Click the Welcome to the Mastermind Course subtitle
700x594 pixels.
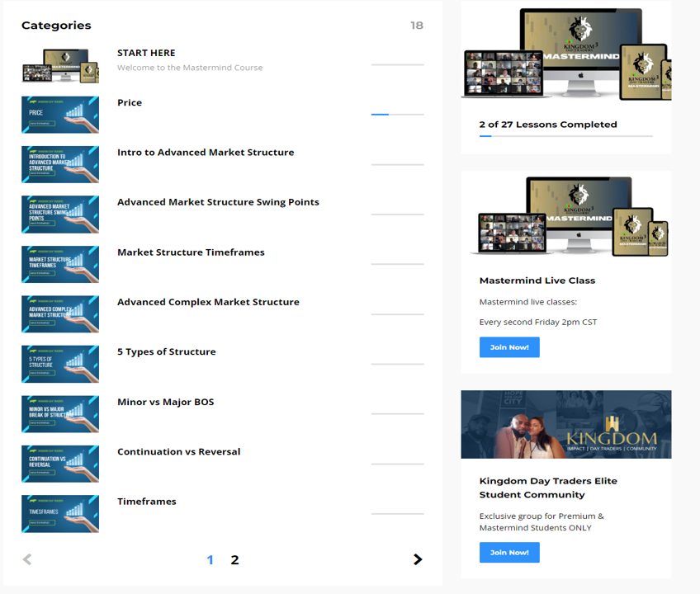click(190, 68)
